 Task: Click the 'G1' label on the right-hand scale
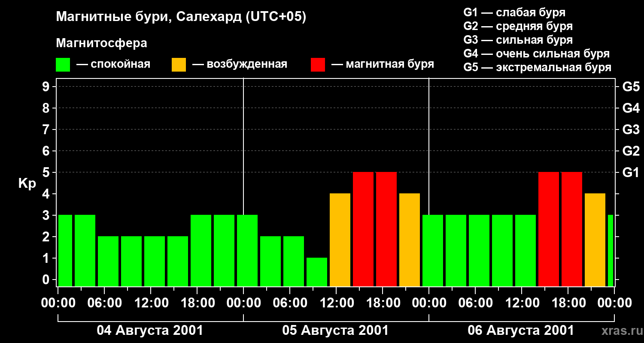(631, 172)
